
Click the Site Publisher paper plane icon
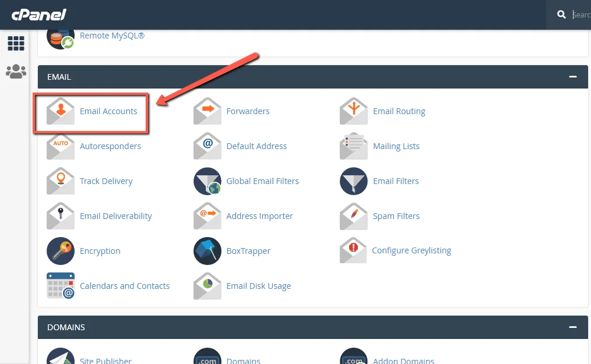pos(60,356)
